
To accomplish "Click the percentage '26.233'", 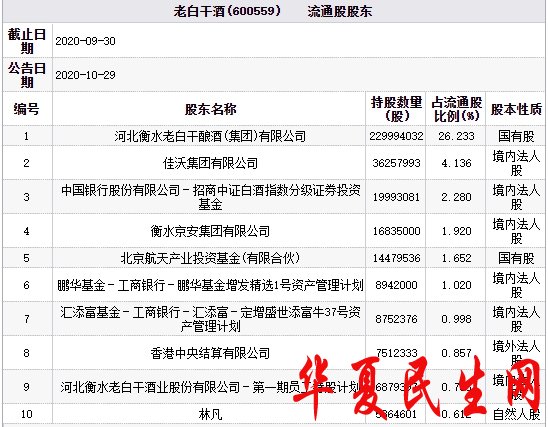I will pos(456,136).
